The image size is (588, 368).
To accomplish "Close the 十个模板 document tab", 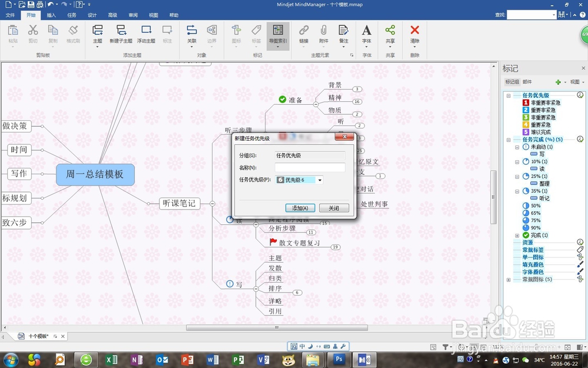I will point(63,336).
